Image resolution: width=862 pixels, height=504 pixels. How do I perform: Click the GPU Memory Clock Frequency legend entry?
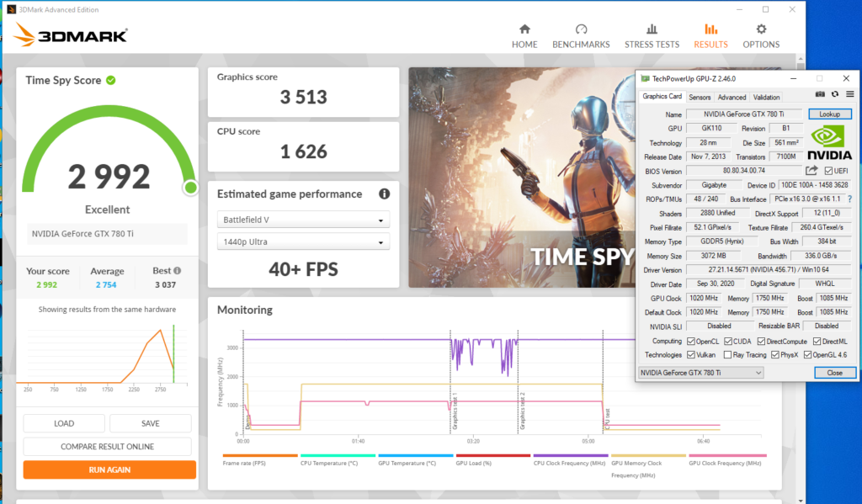[x=649, y=466]
